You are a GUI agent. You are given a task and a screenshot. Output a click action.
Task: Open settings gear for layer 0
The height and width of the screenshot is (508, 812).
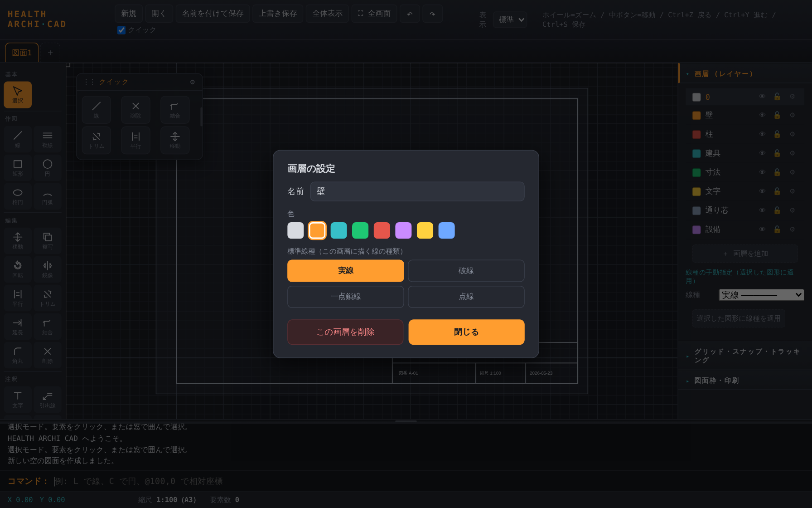(x=792, y=97)
